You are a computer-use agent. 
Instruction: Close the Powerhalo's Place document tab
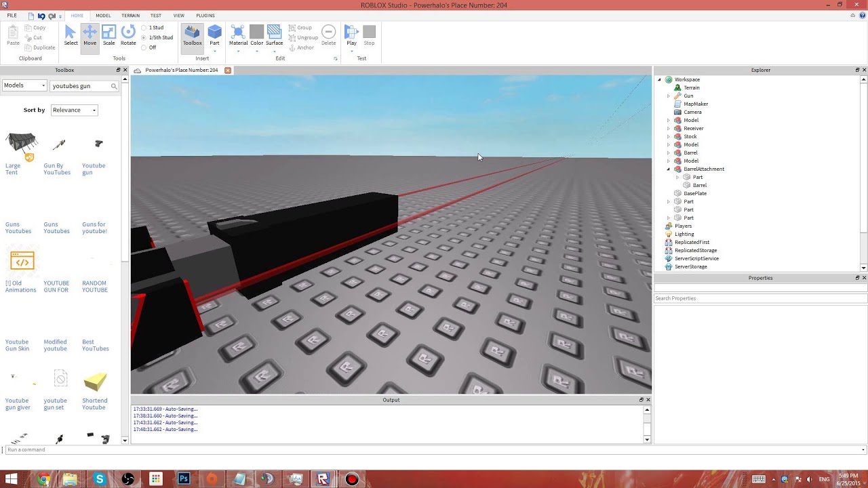click(228, 70)
